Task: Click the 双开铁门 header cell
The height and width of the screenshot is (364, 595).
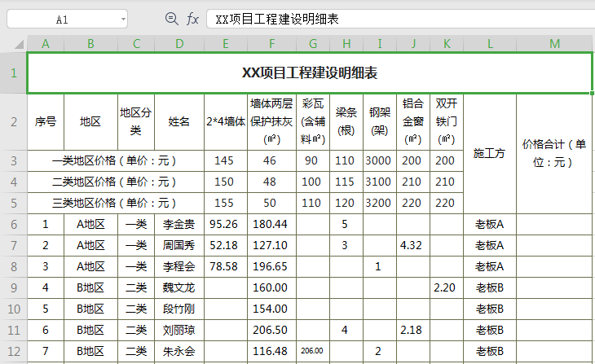Action: (x=447, y=121)
